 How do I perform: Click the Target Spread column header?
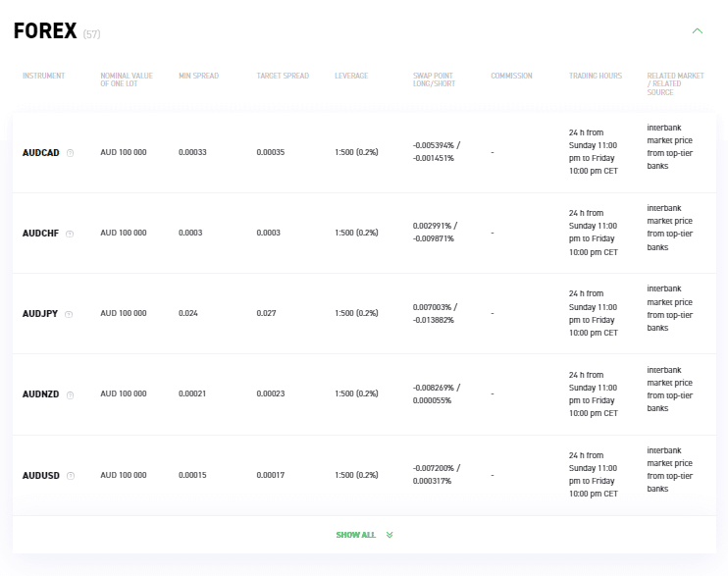click(283, 76)
